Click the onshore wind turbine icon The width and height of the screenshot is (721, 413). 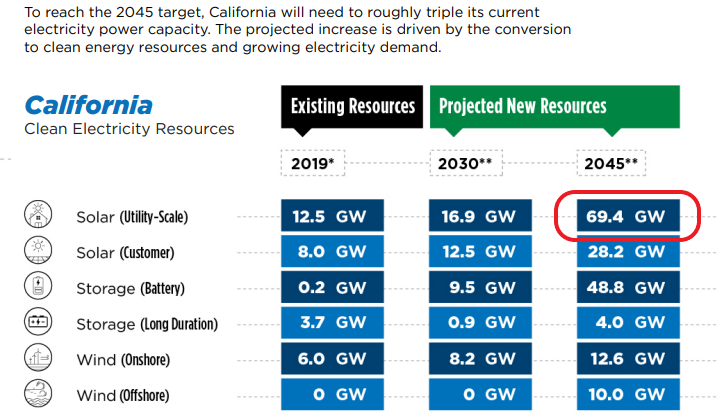[38, 357]
